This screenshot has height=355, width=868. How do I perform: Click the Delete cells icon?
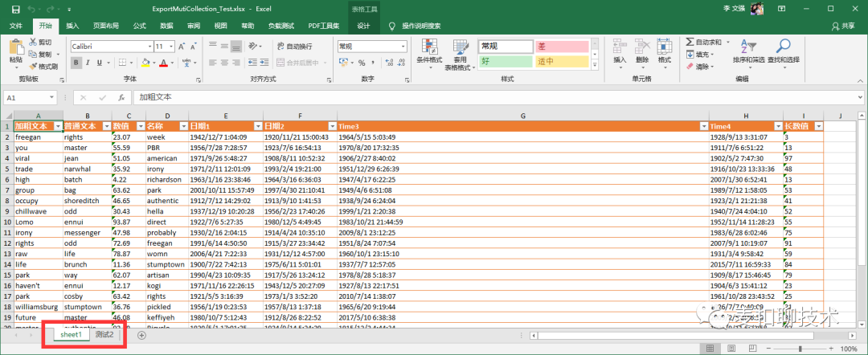[x=642, y=47]
